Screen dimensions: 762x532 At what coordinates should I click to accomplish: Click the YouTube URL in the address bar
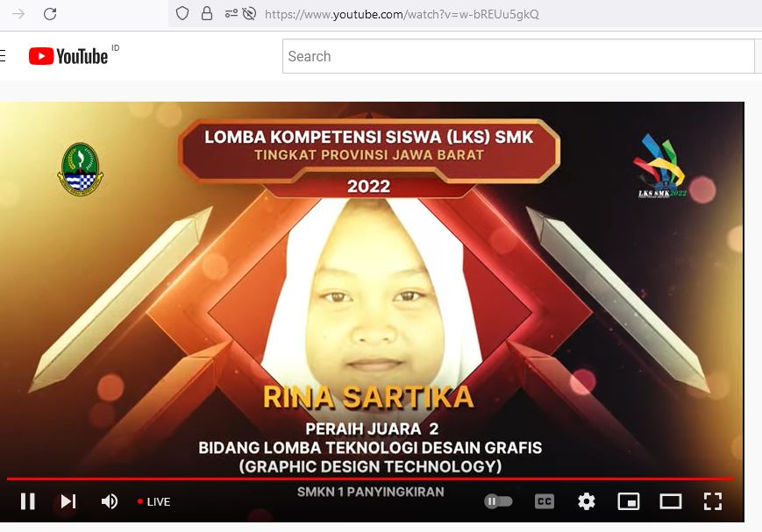pyautogui.click(x=402, y=14)
